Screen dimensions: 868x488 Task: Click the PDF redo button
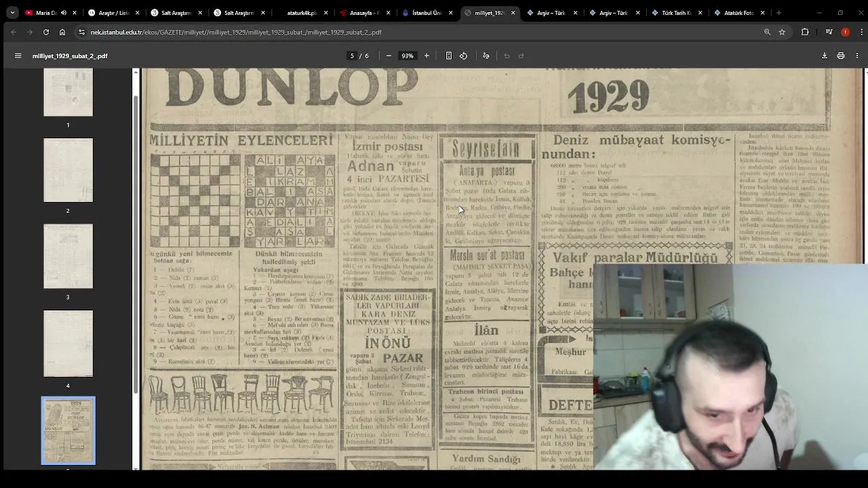point(521,56)
